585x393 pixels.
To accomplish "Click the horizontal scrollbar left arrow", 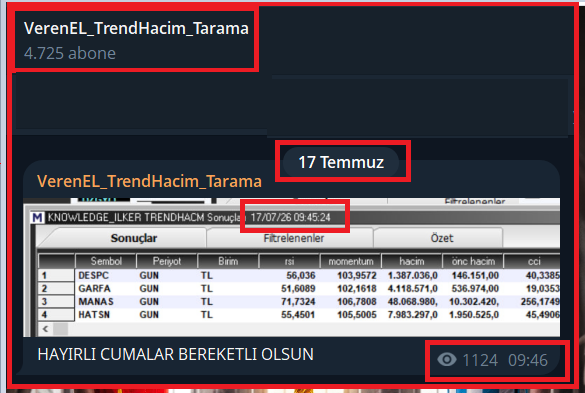I will (45, 329).
